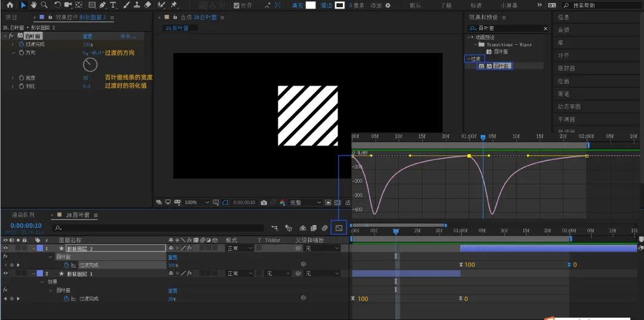Viewport: 644px width, 320px height.
Task: Switch to the 了解 workspace
Action: pyautogui.click(x=446, y=5)
